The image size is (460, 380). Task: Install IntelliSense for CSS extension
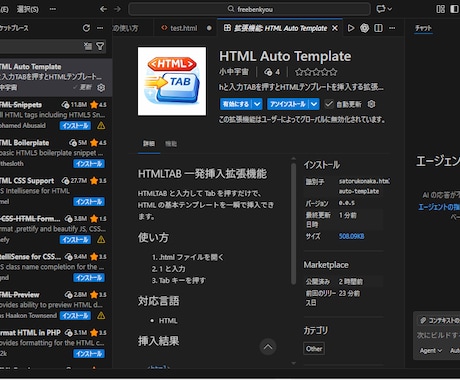click(x=89, y=278)
